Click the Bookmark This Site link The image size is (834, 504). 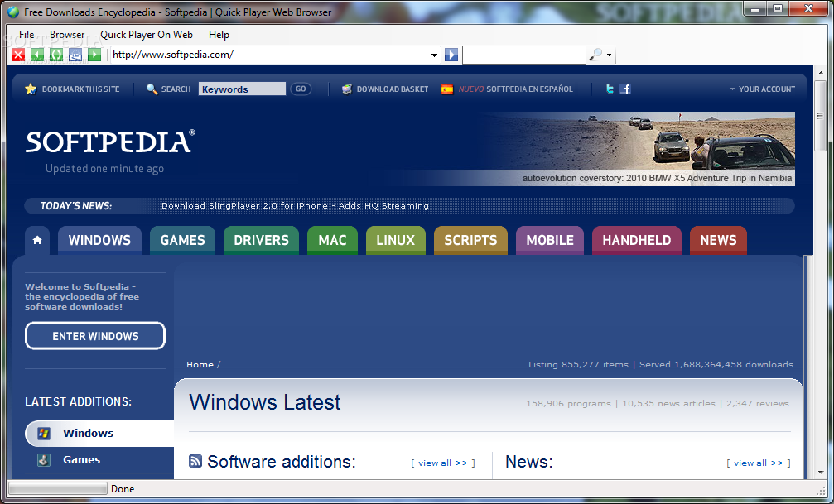coord(81,89)
